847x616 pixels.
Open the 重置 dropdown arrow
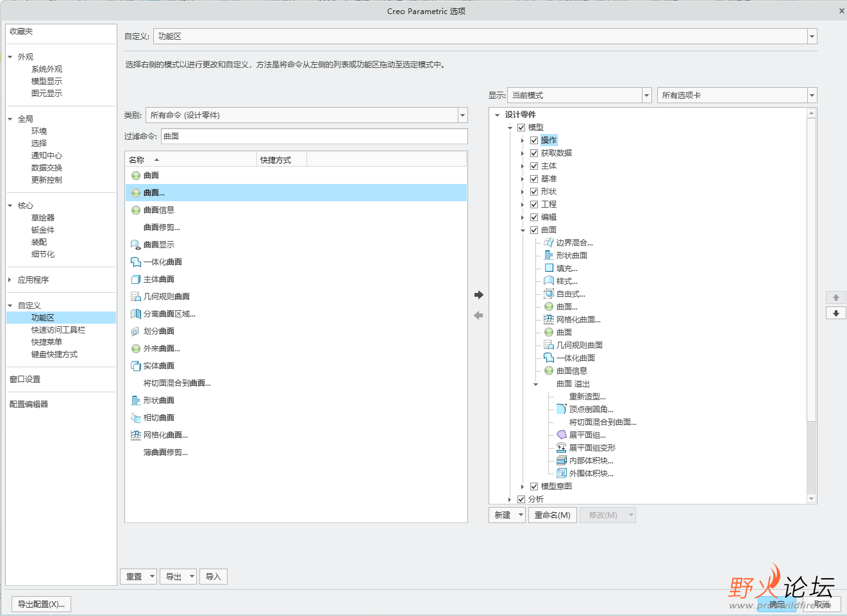click(152, 577)
